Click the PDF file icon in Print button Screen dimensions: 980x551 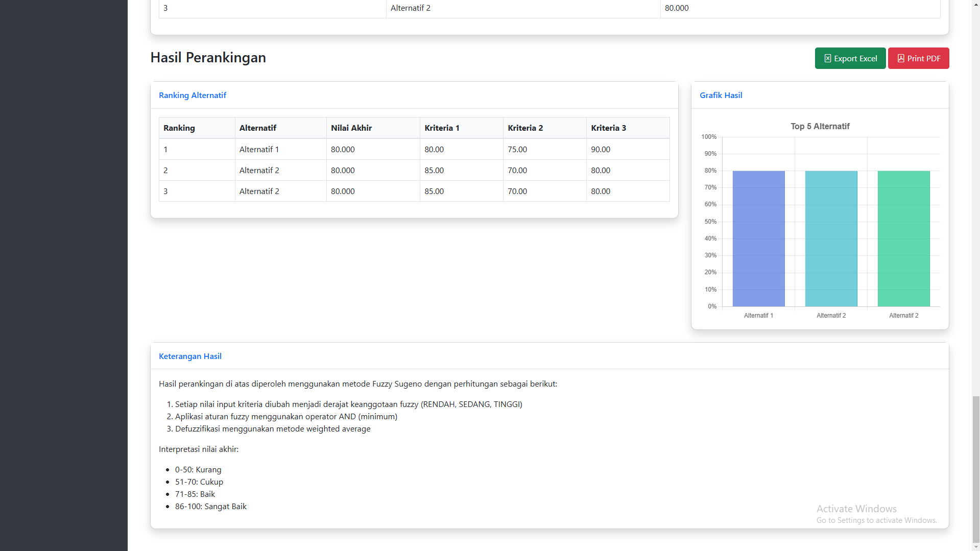coord(901,58)
